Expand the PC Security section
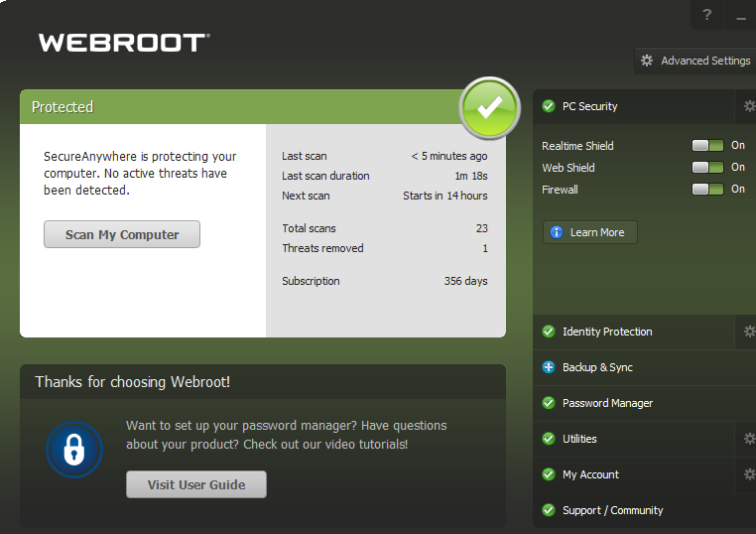The image size is (756, 534). (x=634, y=106)
